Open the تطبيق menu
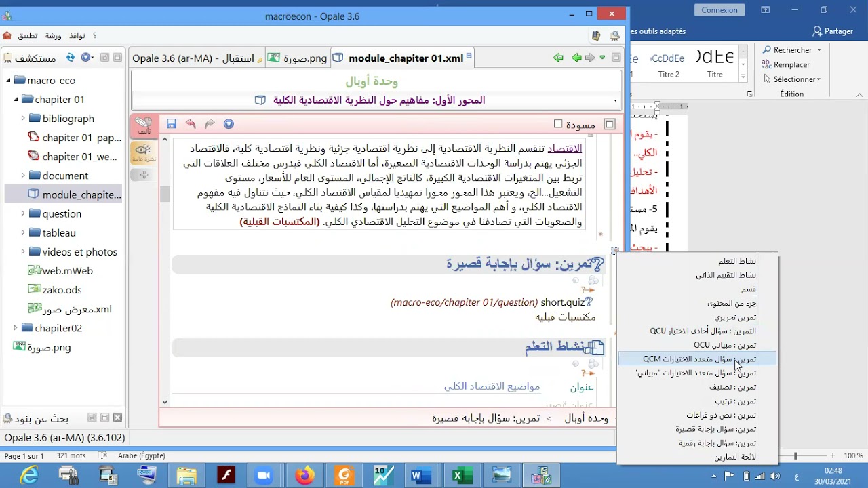 28,35
